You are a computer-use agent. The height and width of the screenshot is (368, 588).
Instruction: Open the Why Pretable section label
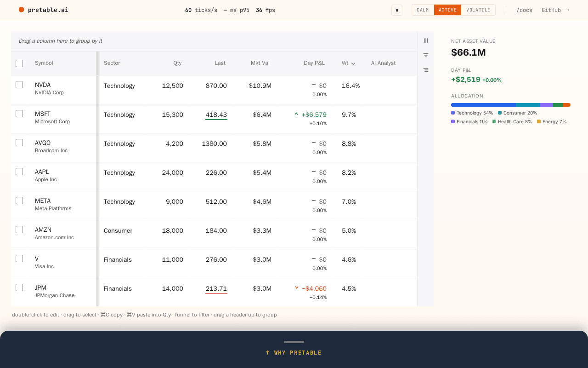294,353
